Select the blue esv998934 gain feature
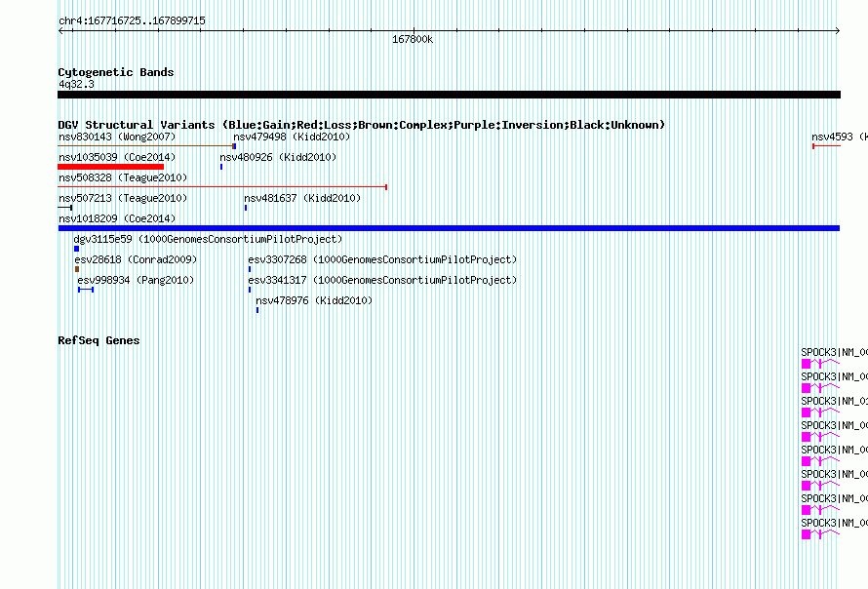Viewport: 868px width, 589px height. click(x=86, y=290)
